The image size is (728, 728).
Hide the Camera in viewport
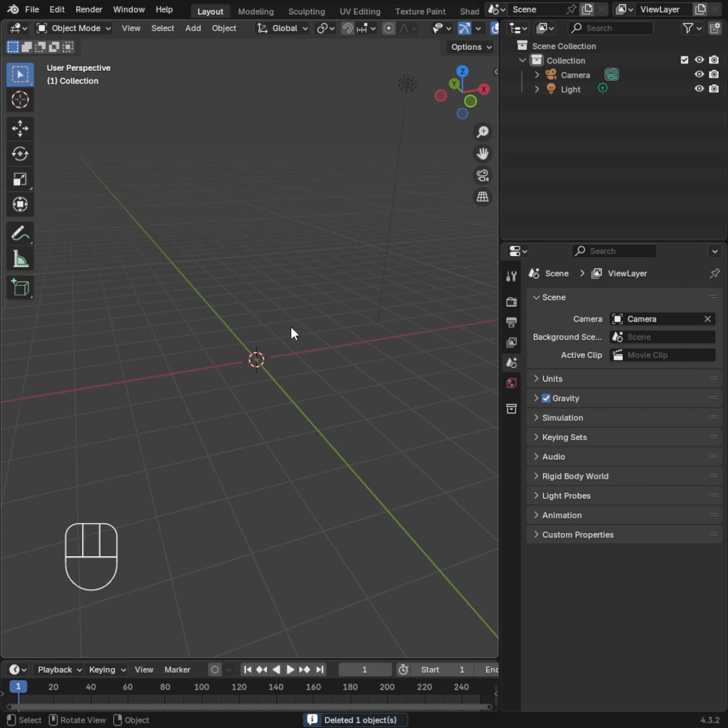pyautogui.click(x=699, y=75)
